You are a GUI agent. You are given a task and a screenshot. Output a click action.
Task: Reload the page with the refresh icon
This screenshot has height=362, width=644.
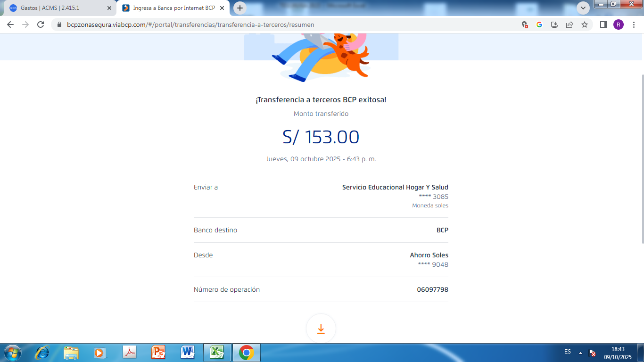[x=41, y=25]
